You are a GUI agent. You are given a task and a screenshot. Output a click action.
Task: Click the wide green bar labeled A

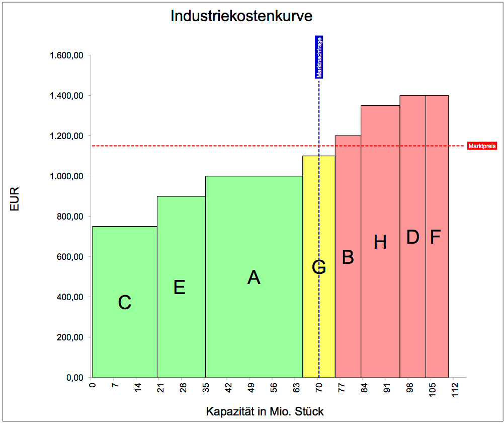(x=254, y=277)
